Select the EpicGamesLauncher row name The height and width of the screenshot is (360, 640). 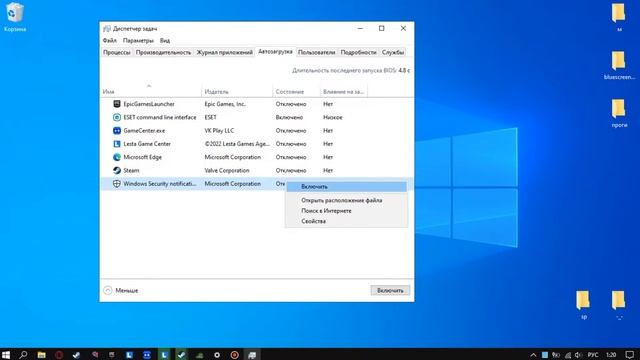click(x=149, y=104)
